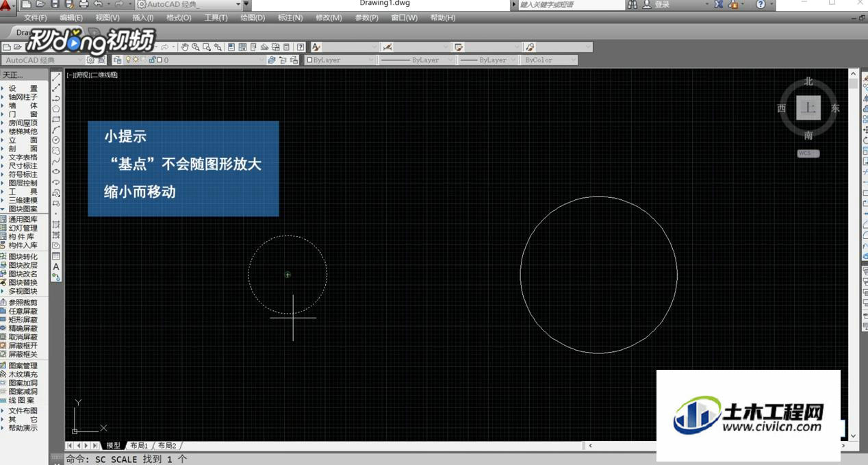Image resolution: width=868 pixels, height=465 pixels.
Task: Click the 上 face of the ViewCube
Action: tap(808, 108)
